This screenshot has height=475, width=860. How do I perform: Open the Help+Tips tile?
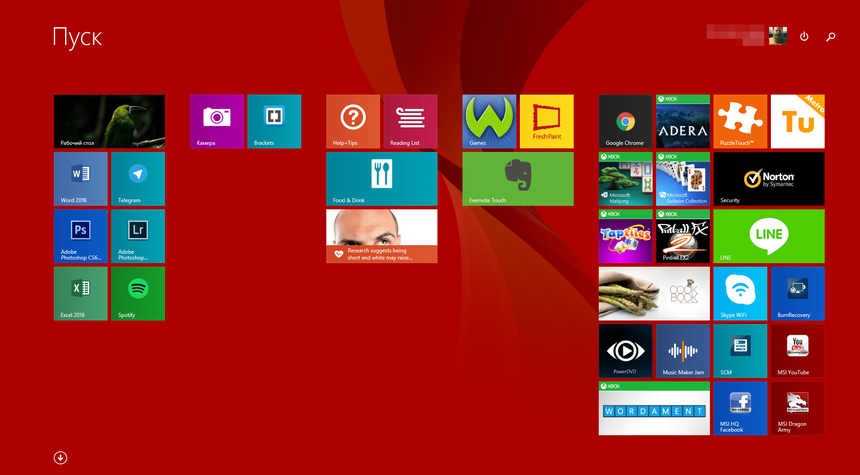(x=353, y=121)
